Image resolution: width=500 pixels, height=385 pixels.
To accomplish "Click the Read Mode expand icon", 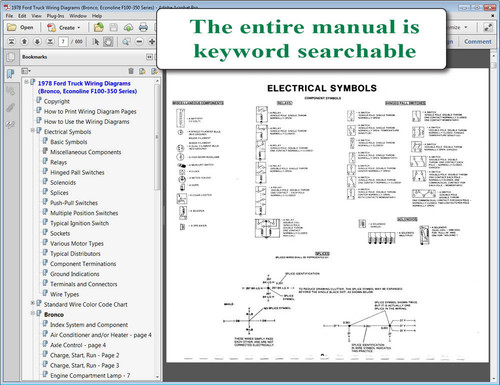I will point(487,27).
